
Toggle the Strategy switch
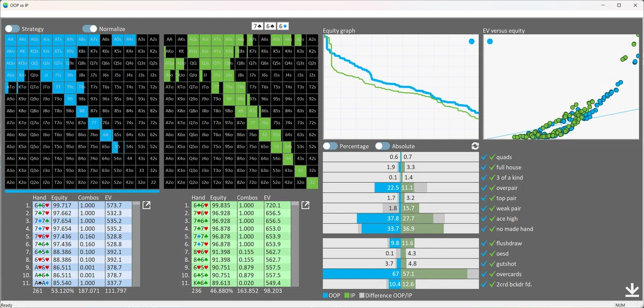[12, 28]
